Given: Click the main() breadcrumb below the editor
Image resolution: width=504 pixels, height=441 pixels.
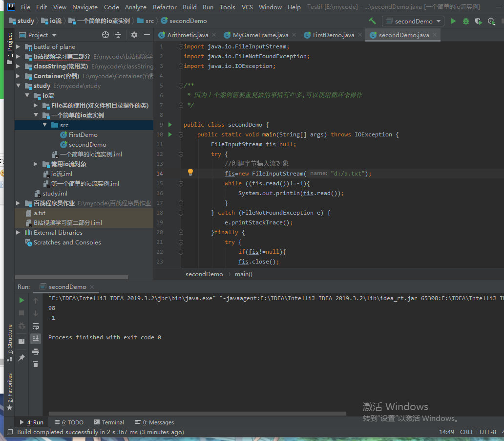Looking at the screenshot, I should click(x=243, y=274).
